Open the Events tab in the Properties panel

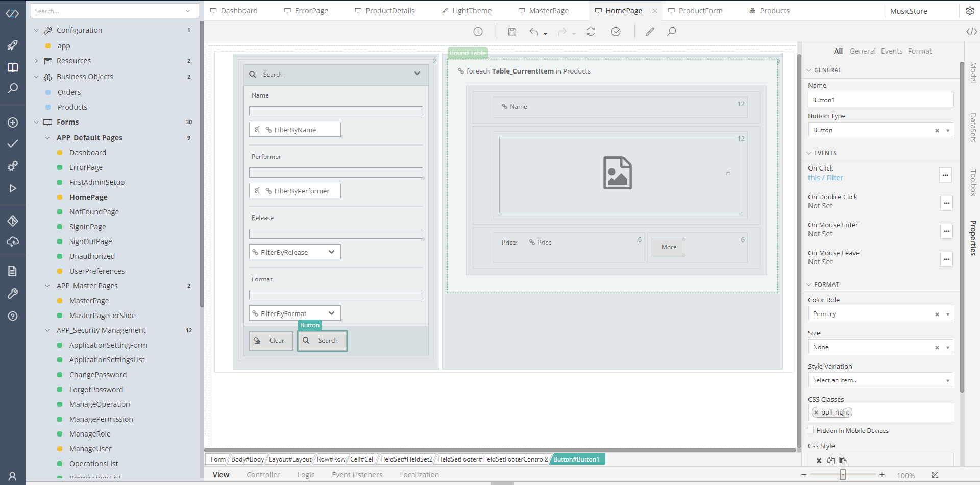coord(892,51)
